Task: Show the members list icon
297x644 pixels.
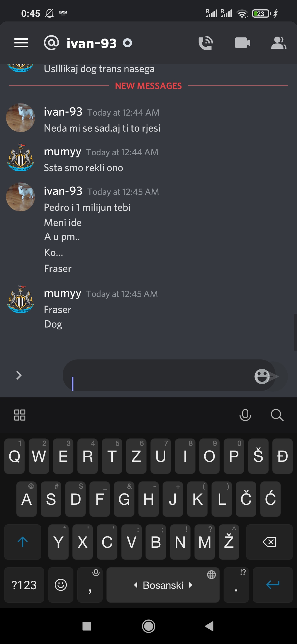Action: 279,43
